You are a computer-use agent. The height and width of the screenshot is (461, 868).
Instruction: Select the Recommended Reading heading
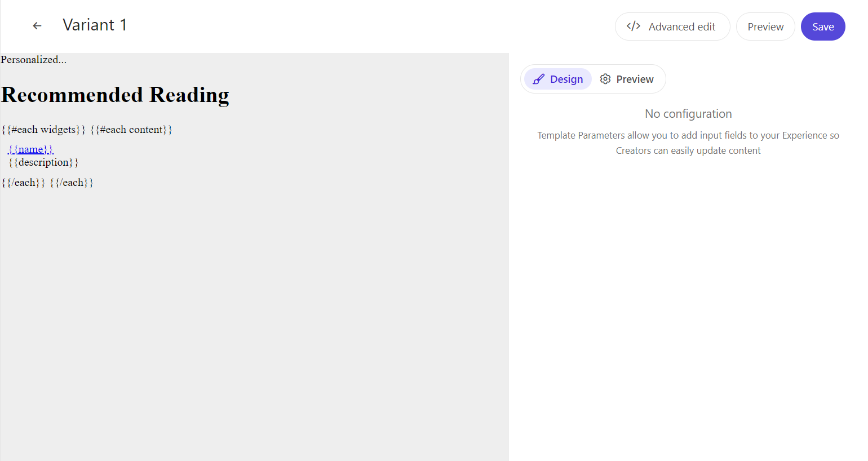click(x=115, y=95)
